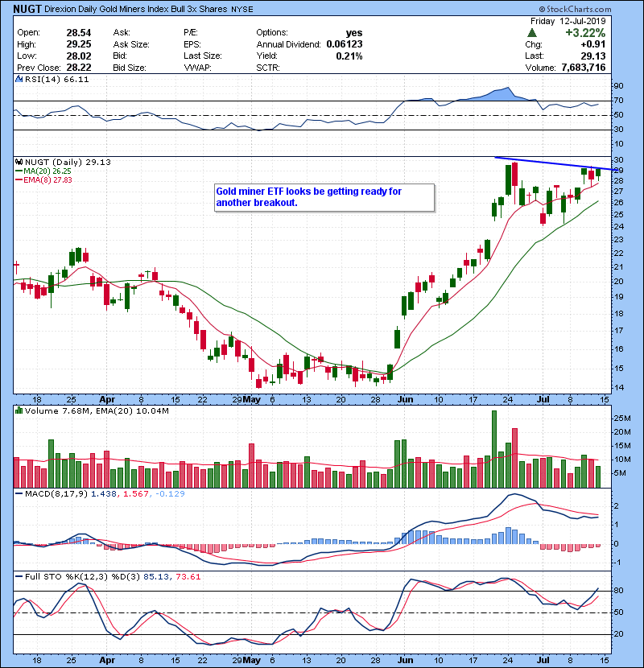This screenshot has width=644, height=668.
Task: Click the 25M label on volume scale
Action: (621, 419)
